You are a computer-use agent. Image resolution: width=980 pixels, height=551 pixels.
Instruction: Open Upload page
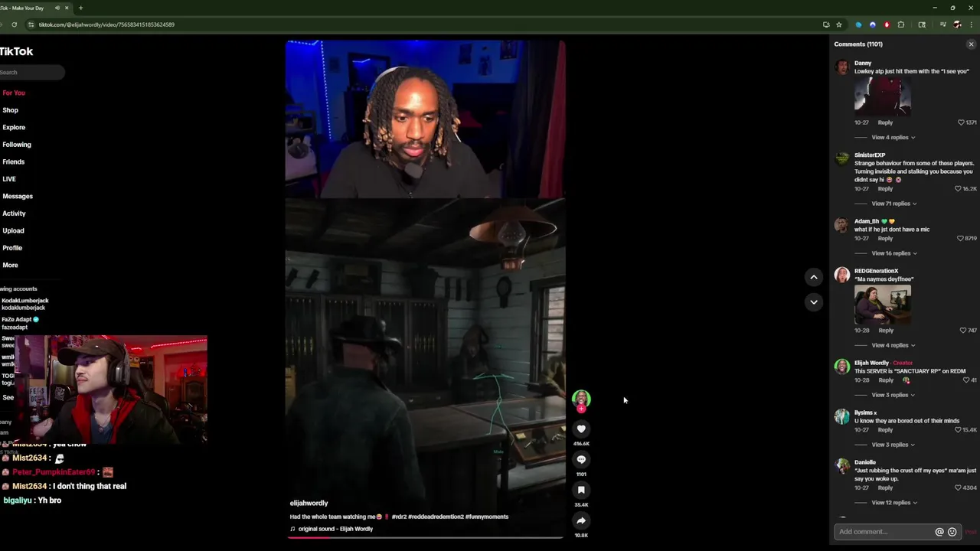[13, 231]
